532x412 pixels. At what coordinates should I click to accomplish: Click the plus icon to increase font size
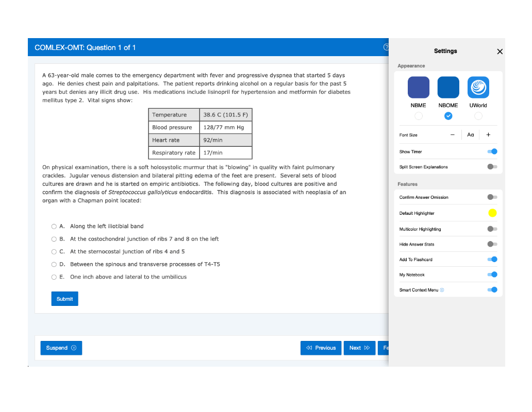pos(488,134)
